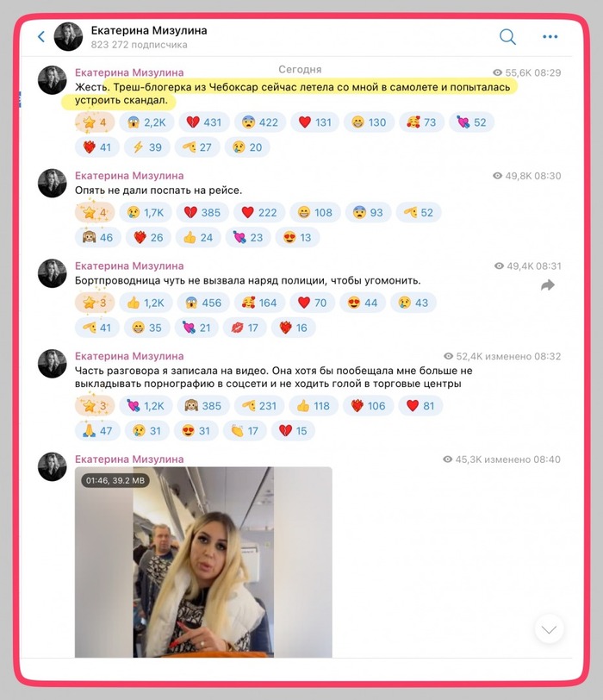Open avatar next to video message

(53, 466)
